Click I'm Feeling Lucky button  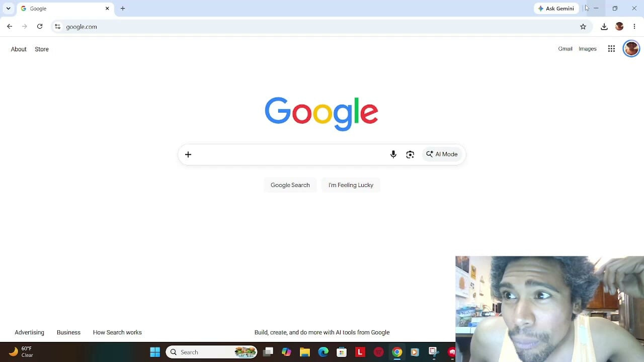351,185
